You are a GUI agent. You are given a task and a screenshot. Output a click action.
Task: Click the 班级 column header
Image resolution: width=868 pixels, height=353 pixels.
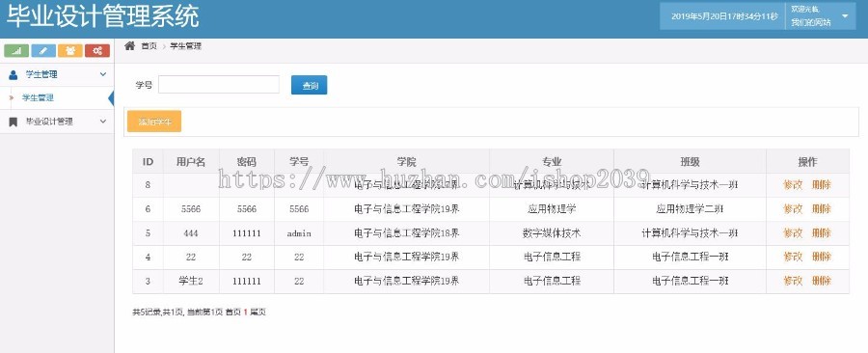pos(690,162)
